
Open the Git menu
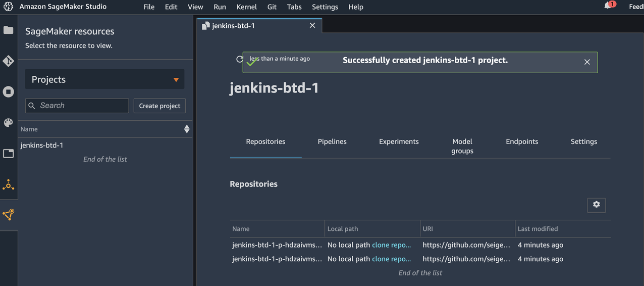272,7
